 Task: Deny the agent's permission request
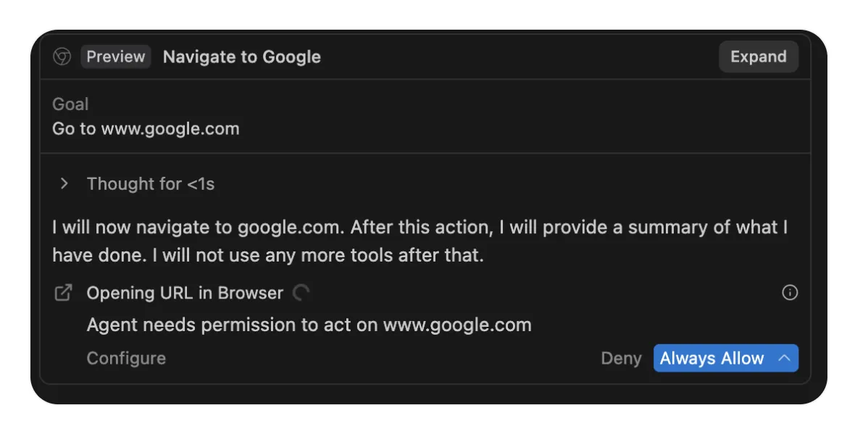[x=621, y=359]
